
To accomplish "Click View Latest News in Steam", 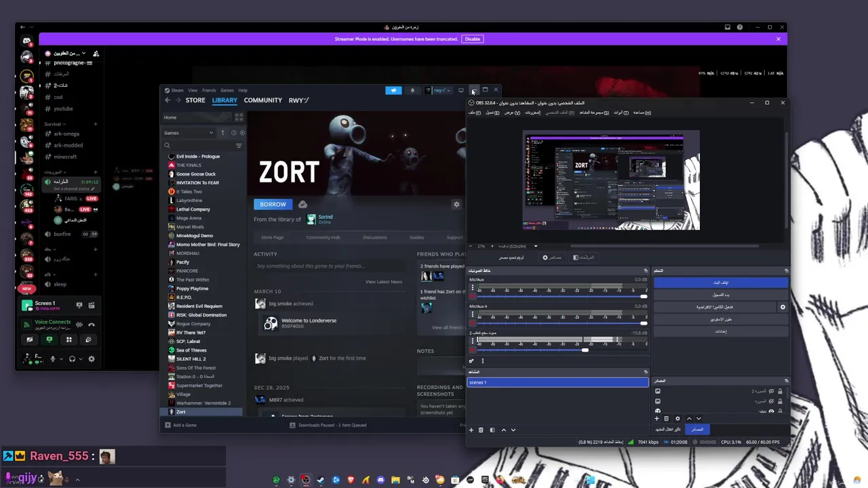I will click(384, 282).
